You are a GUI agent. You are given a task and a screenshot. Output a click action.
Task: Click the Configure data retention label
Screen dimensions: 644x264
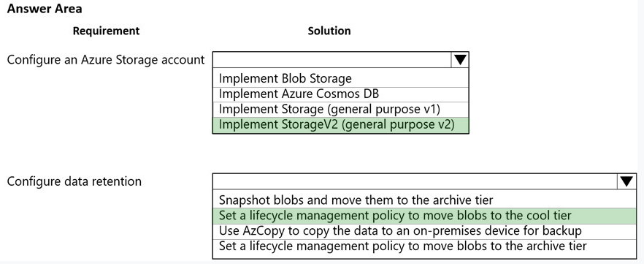[74, 181]
